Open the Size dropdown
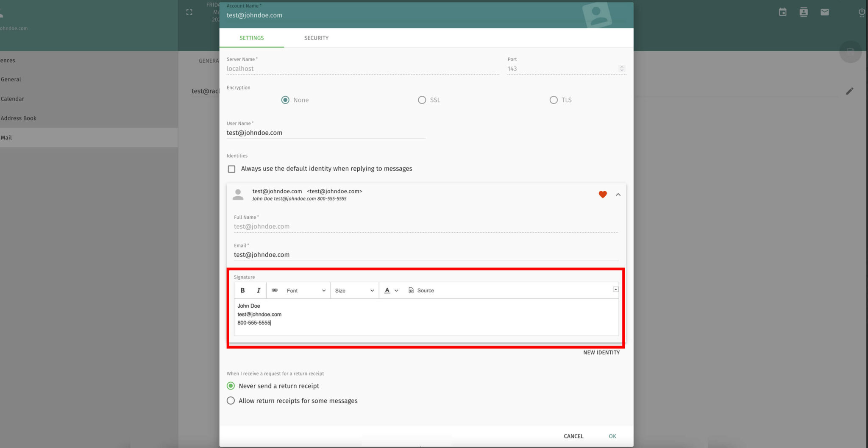The width and height of the screenshot is (868, 448). 354,290
